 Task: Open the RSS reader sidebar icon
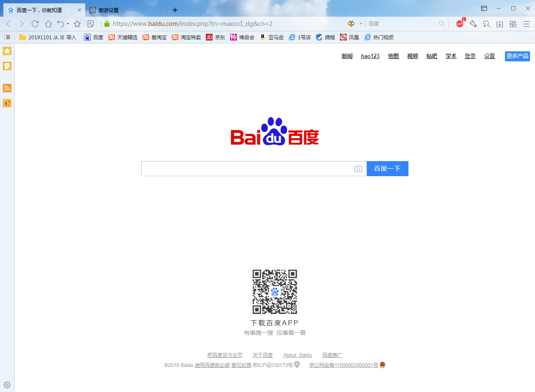click(7, 88)
